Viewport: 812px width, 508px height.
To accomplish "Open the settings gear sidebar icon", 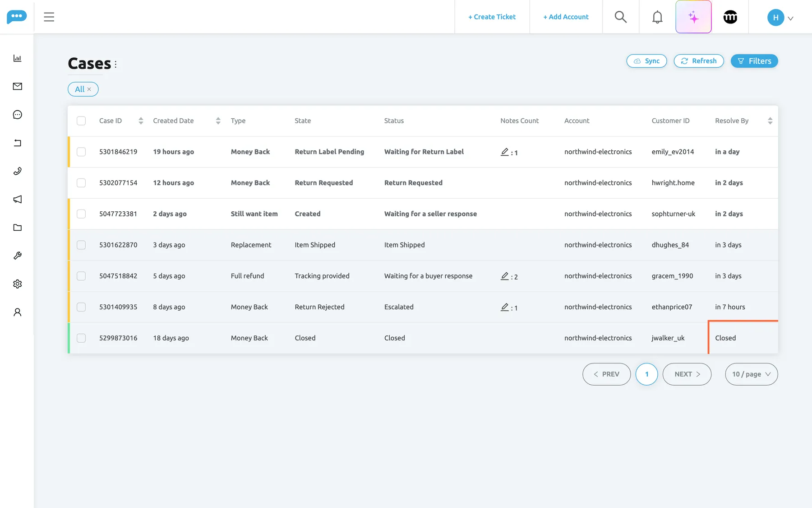I will click(18, 284).
